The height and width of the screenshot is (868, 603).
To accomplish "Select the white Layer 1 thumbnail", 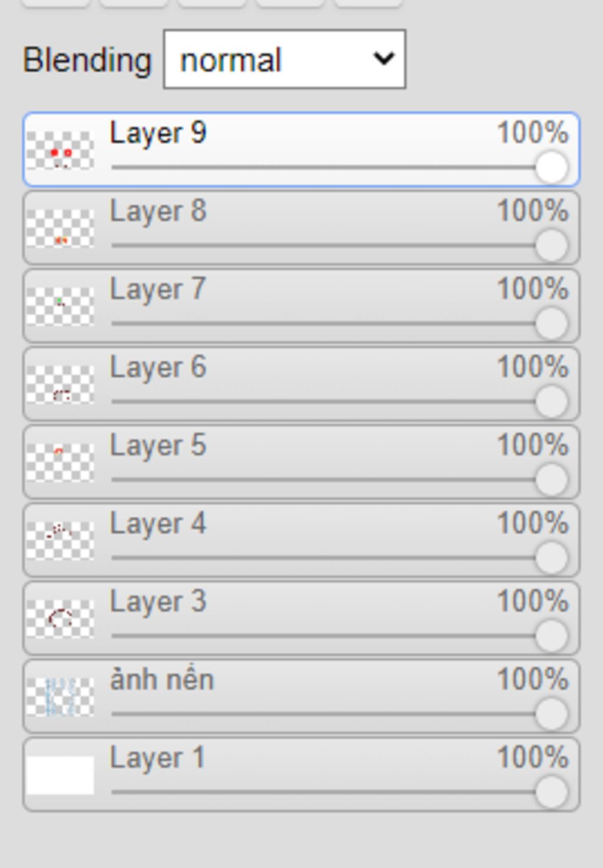I will coord(60,776).
